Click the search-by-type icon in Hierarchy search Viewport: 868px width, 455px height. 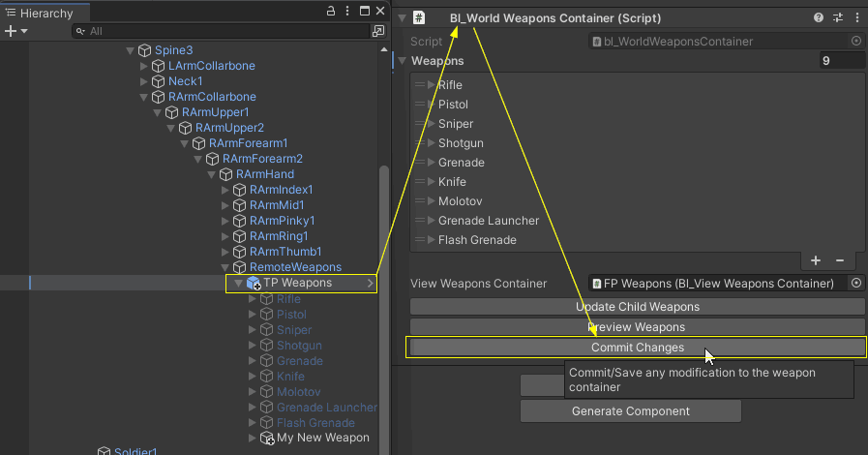pos(378,31)
